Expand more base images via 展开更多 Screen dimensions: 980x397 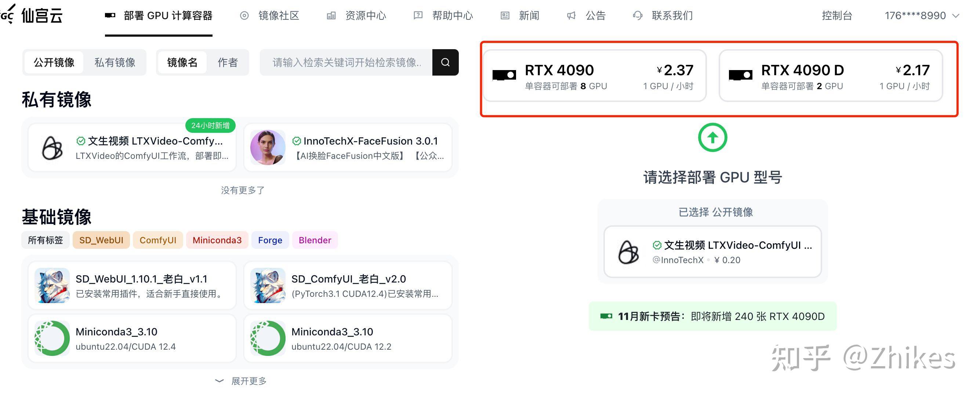tap(241, 380)
